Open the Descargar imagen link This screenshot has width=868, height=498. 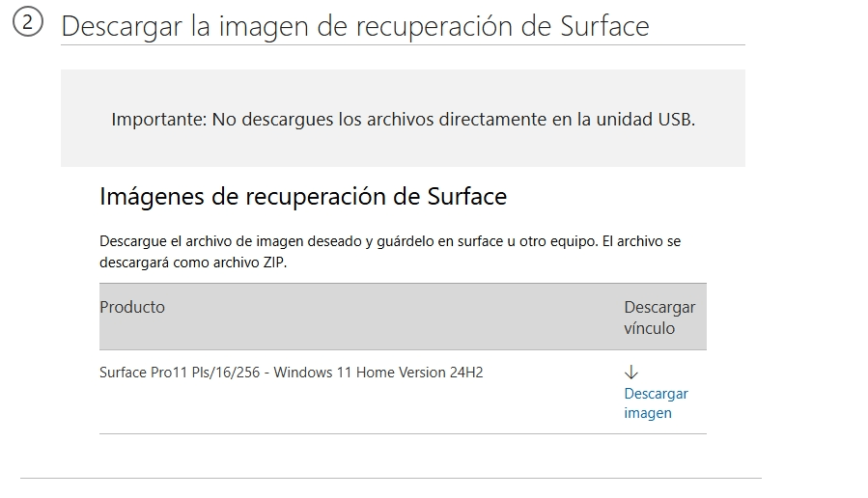click(x=656, y=402)
